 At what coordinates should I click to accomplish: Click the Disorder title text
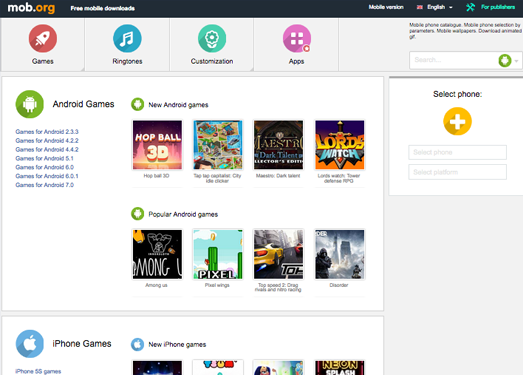(339, 285)
